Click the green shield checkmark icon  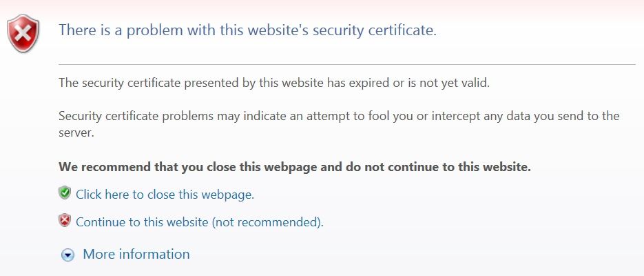click(x=65, y=193)
